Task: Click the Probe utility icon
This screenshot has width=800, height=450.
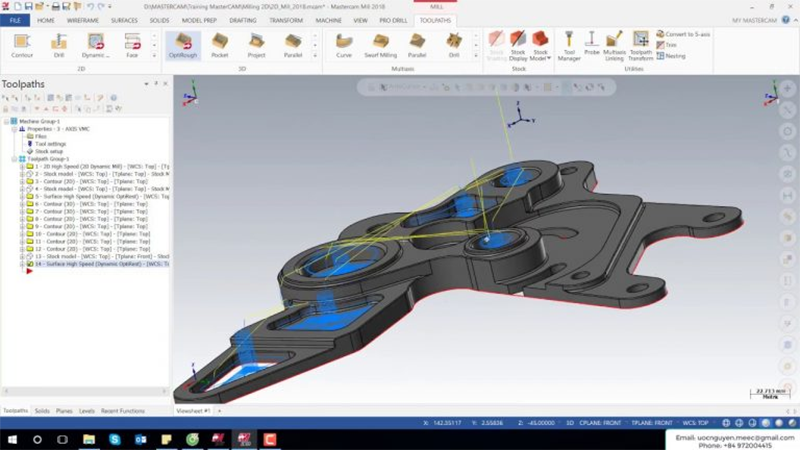Action: [x=592, y=45]
